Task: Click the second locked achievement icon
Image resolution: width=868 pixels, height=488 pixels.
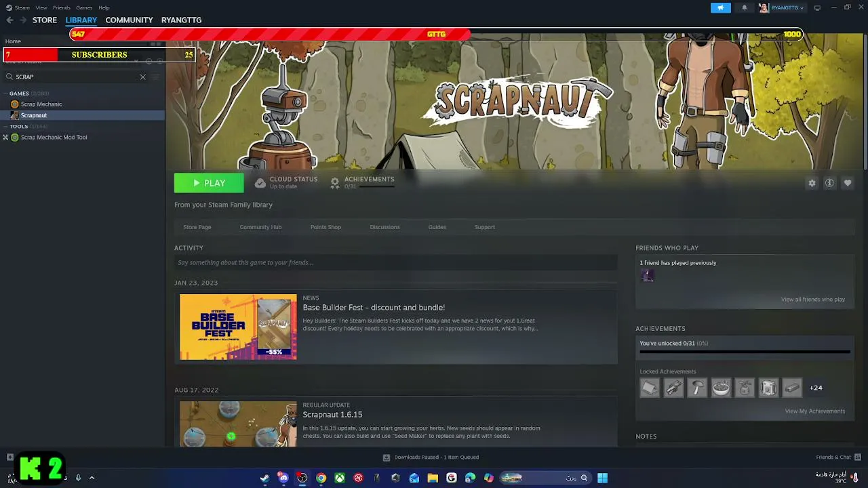Action: [x=673, y=388]
